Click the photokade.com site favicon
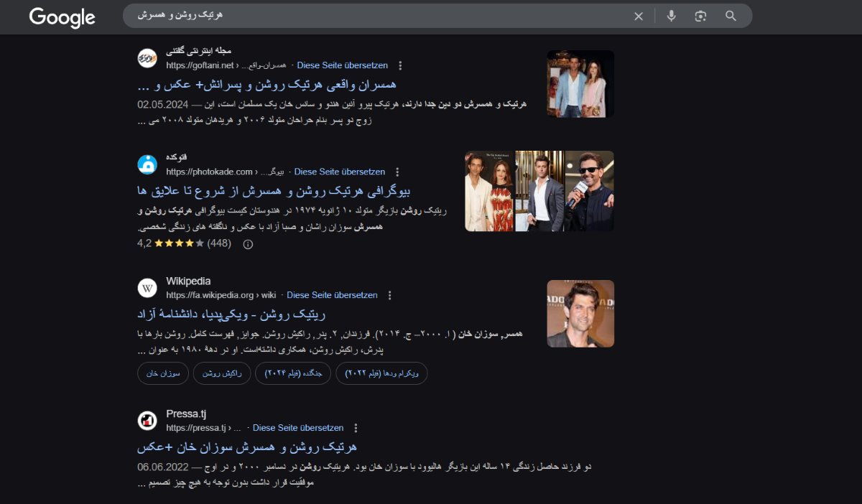 (147, 164)
